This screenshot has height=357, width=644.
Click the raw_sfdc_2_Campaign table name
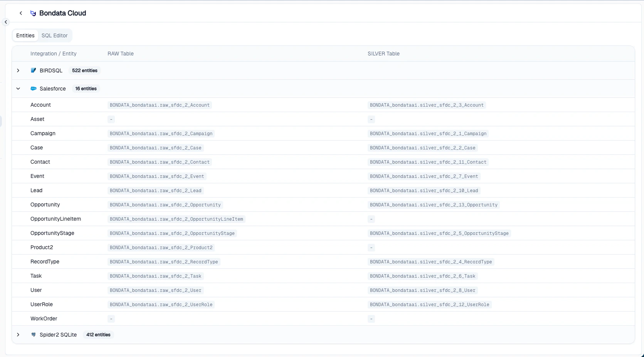coord(161,134)
